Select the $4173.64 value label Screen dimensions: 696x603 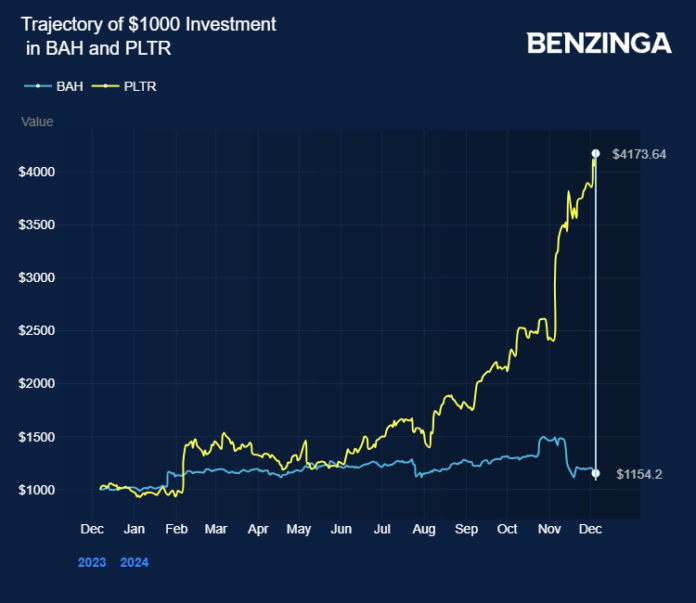[x=641, y=154]
